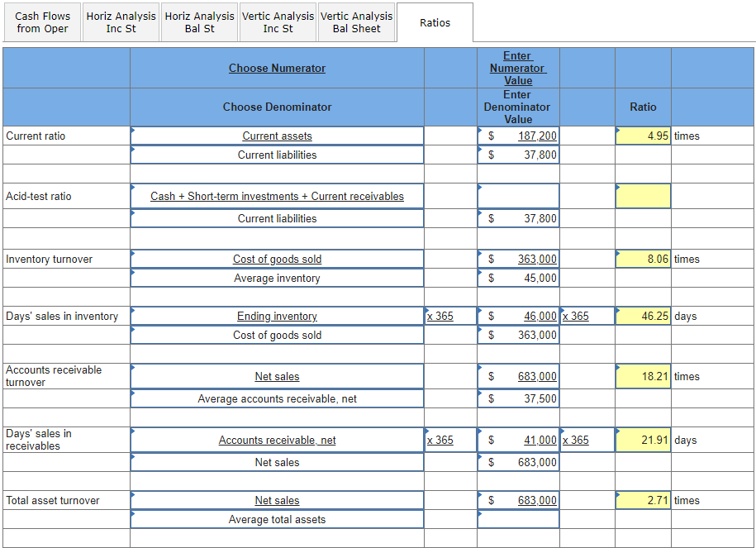This screenshot has height=548, width=756.
Task: Click the Ratio column header
Action: click(x=643, y=107)
